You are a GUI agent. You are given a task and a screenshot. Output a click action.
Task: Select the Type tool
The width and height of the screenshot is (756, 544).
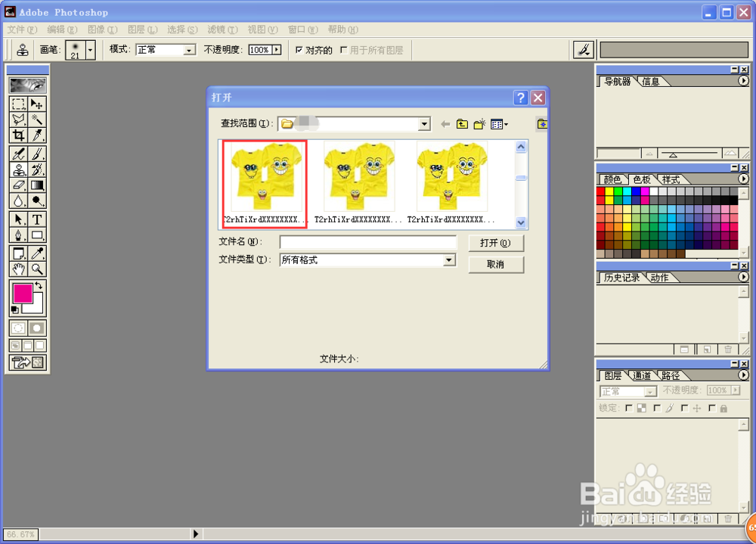(x=36, y=219)
